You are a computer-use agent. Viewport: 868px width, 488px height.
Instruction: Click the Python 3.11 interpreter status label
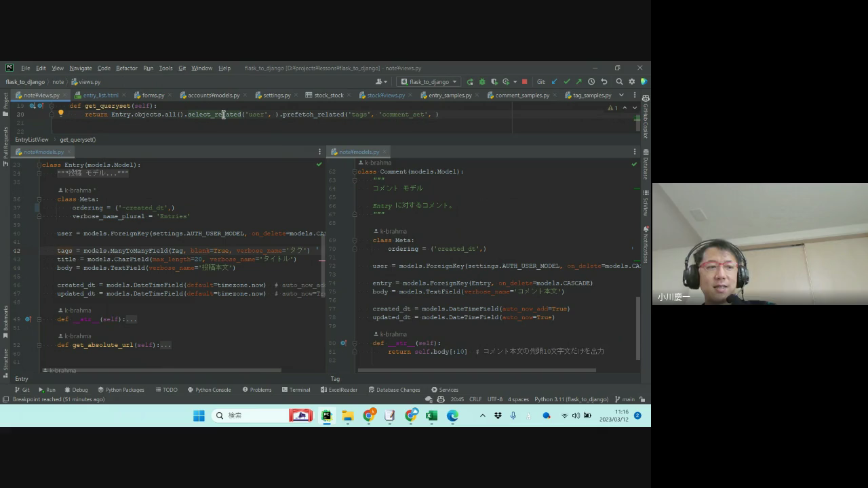pos(571,399)
